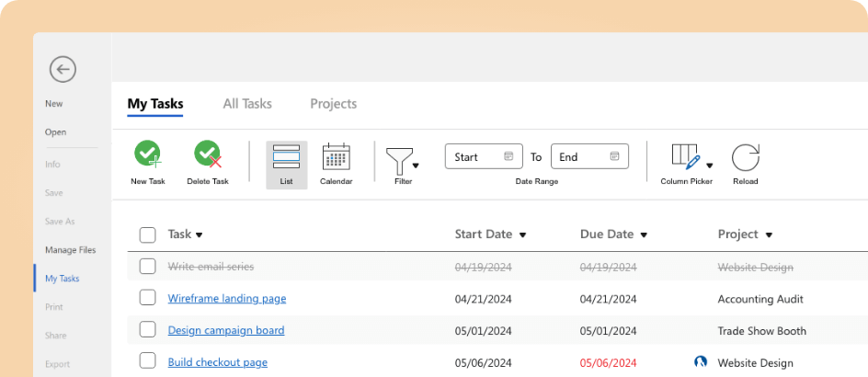This screenshot has height=377, width=868.
Task: Click the red 05/06/2024 due date
Action: coord(609,363)
